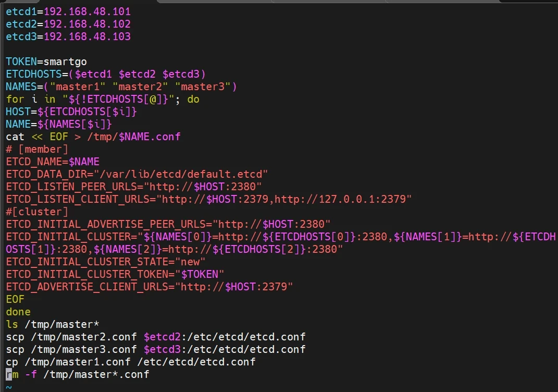Place cursor on the etcd1=192.168.48.101 line

pos(68,11)
